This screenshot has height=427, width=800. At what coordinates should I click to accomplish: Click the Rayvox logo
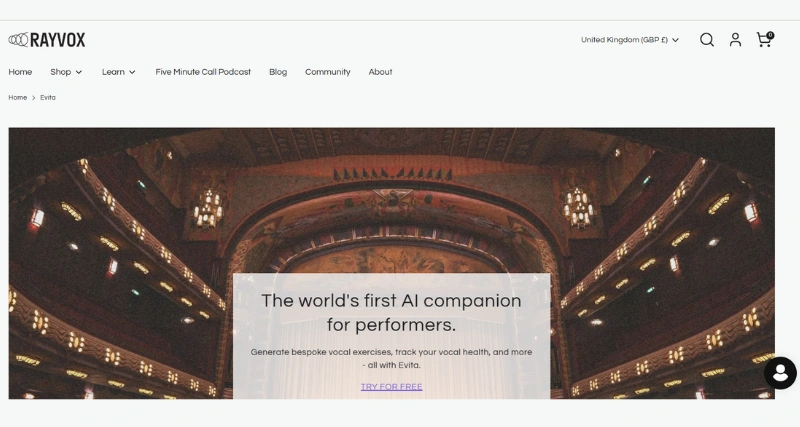click(x=47, y=40)
